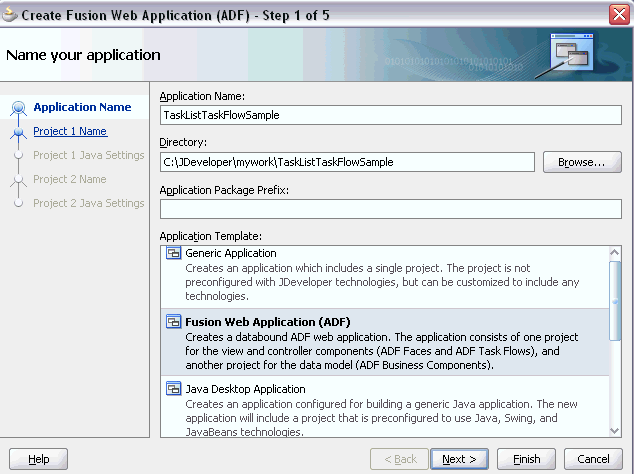634x474 pixels.
Task: Focus the Application Package Prefix field
Action: (391, 209)
